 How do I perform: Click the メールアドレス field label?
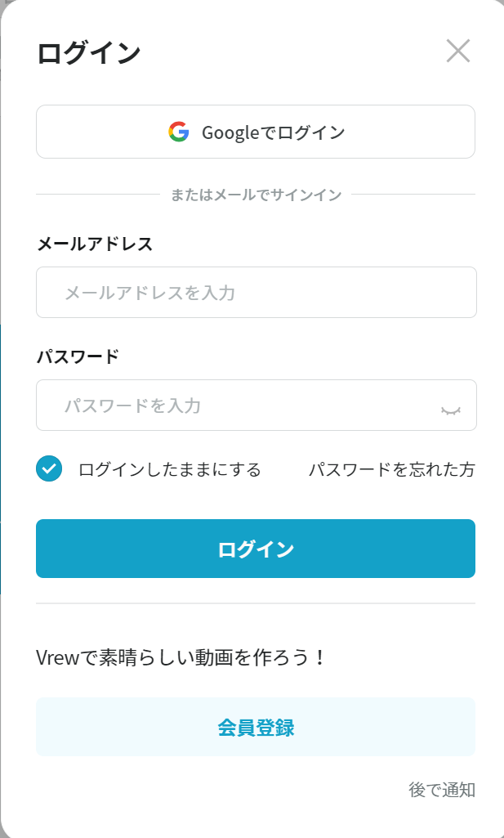click(95, 244)
